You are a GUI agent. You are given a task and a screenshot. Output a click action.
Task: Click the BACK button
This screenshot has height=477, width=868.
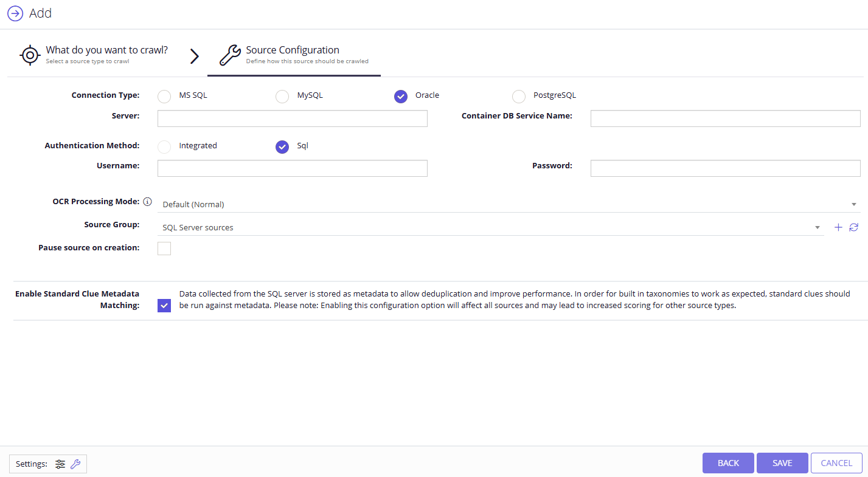tap(728, 463)
